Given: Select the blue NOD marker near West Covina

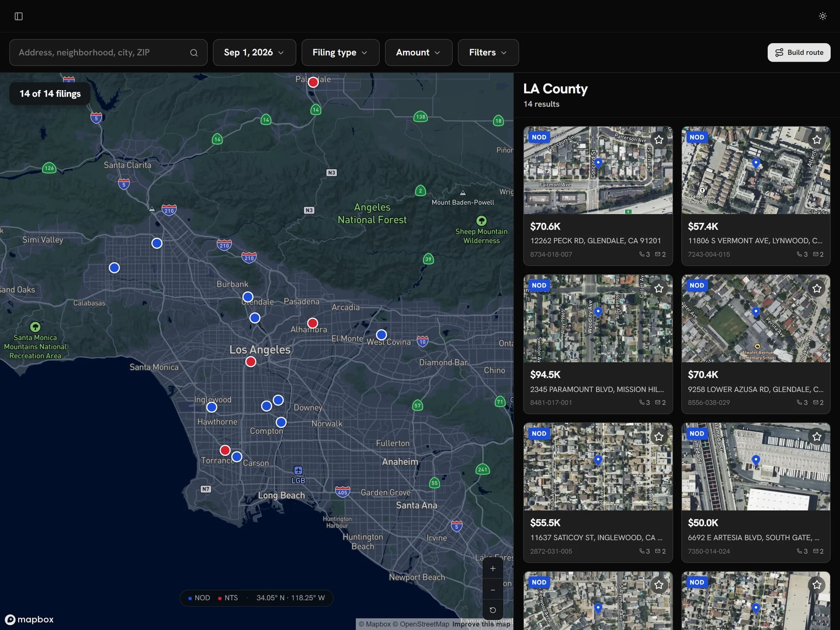Looking at the screenshot, I should click(x=381, y=335).
